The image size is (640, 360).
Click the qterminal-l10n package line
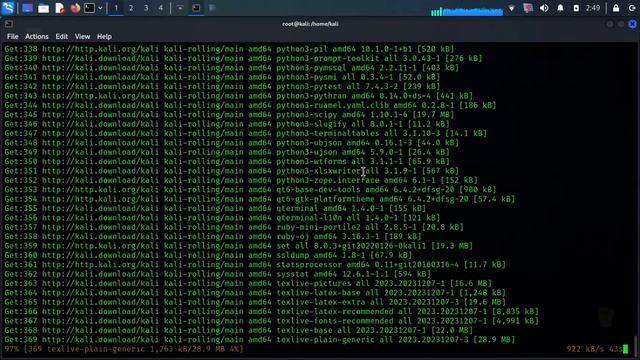(222, 218)
